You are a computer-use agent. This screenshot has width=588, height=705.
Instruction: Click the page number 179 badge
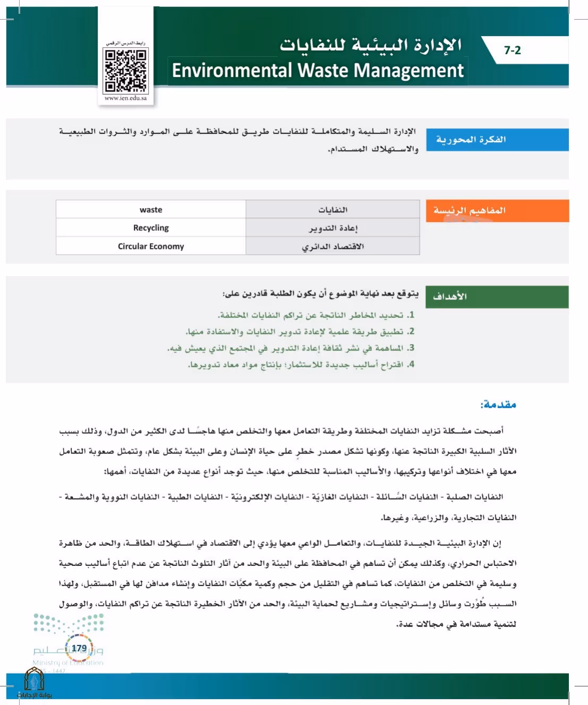coord(79,648)
